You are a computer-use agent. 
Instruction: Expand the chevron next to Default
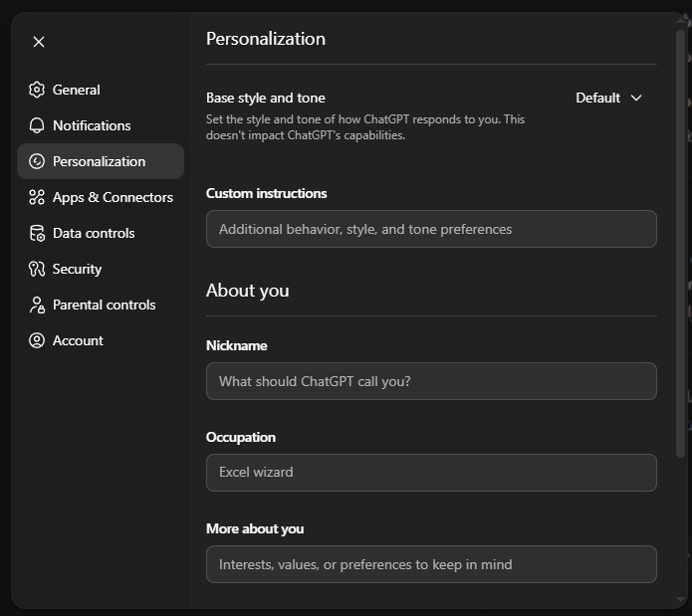tap(637, 98)
